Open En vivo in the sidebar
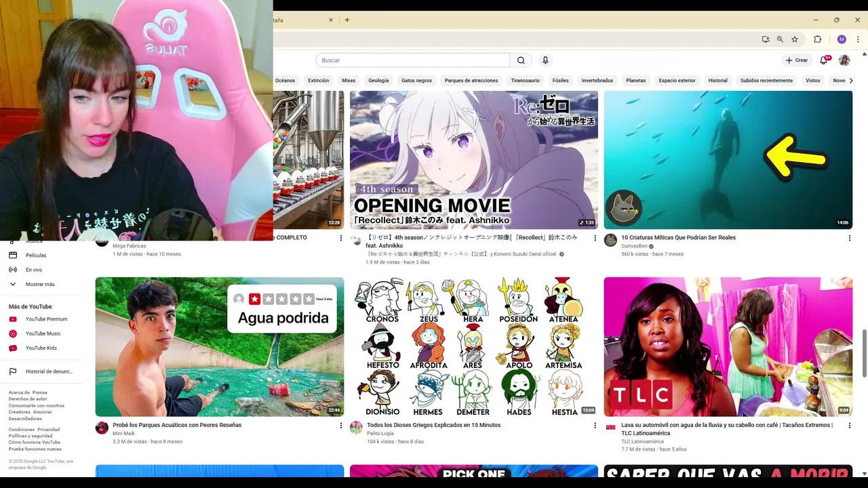Viewport: 868px width, 488px height. pos(34,270)
